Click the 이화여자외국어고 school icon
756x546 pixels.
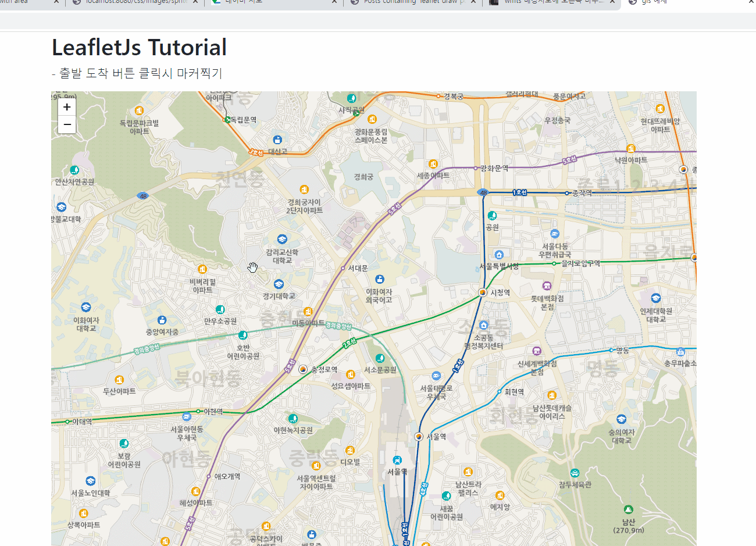pos(380,280)
